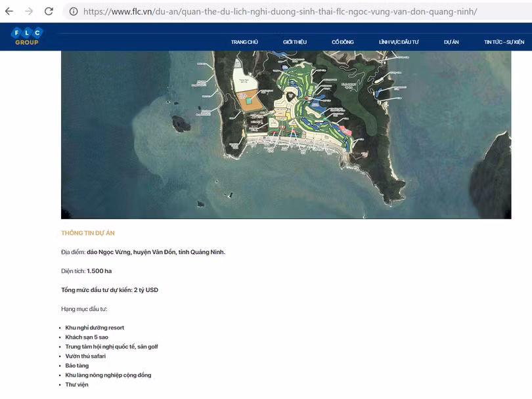Select the Khu nghỉ dưỡng resort item
The height and width of the screenshot is (399, 532).
pyautogui.click(x=95, y=327)
